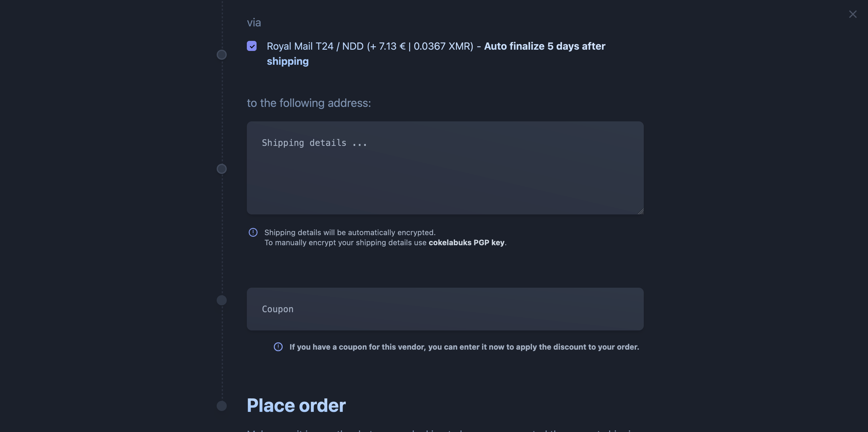Click the info icon beside the encryption notice

[253, 232]
